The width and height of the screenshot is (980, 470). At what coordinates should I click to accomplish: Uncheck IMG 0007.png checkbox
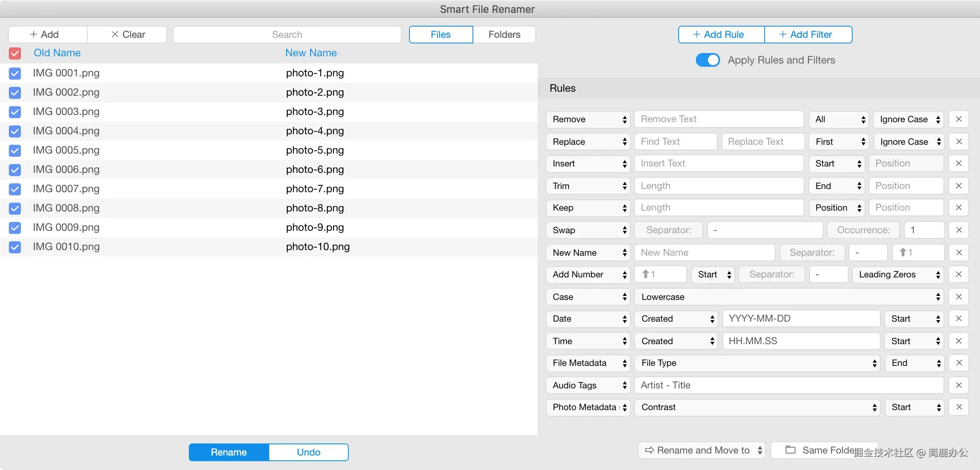(15, 189)
